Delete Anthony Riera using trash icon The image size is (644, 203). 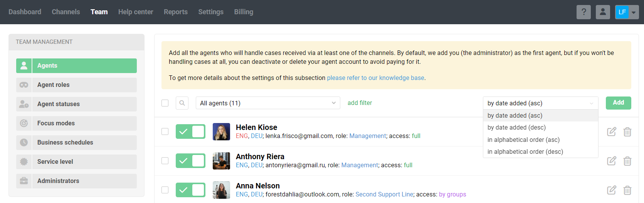click(x=627, y=161)
